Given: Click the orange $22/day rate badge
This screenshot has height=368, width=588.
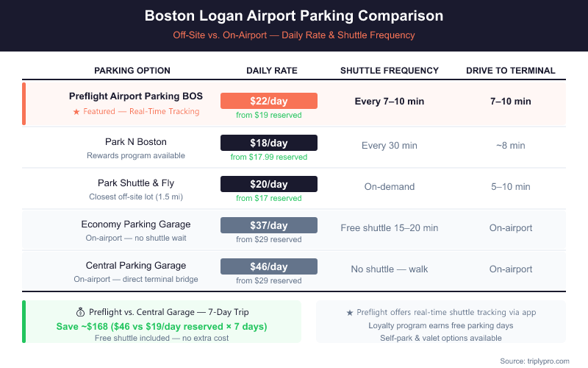Looking at the screenshot, I should click(269, 101).
